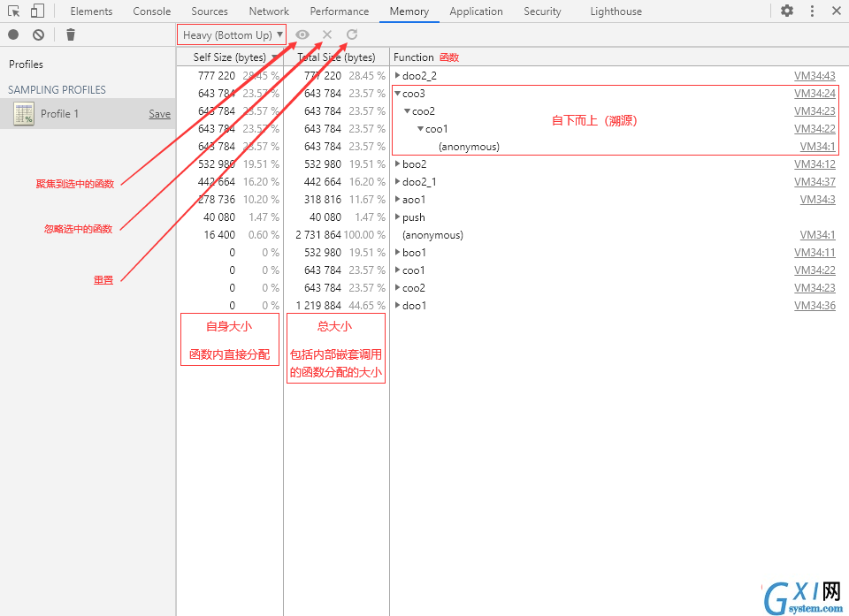The image size is (849, 616).
Task: Switch to the Performance tab
Action: pyautogui.click(x=340, y=11)
